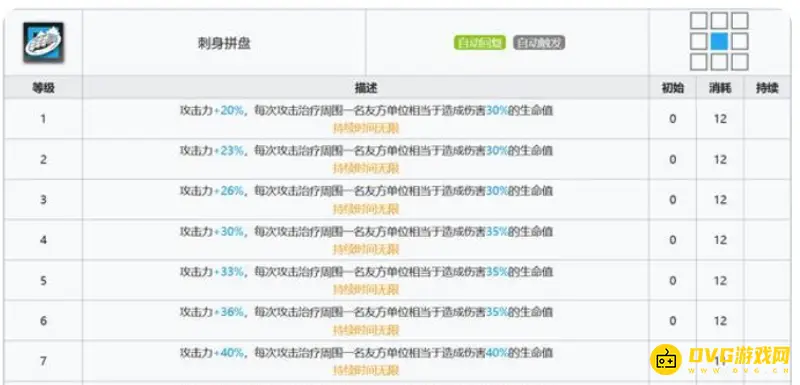Click the 等级 column header
The height and width of the screenshot is (385, 800).
click(43, 88)
